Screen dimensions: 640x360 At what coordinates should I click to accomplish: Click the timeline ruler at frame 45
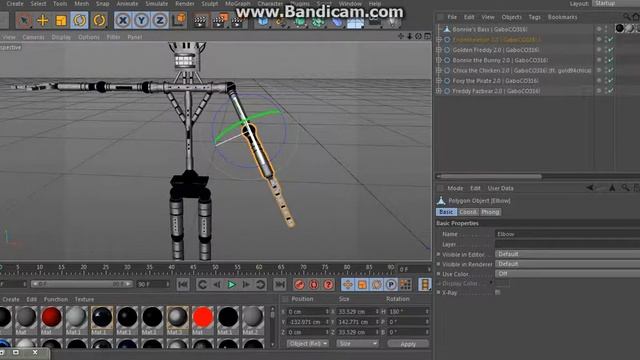point(193,268)
